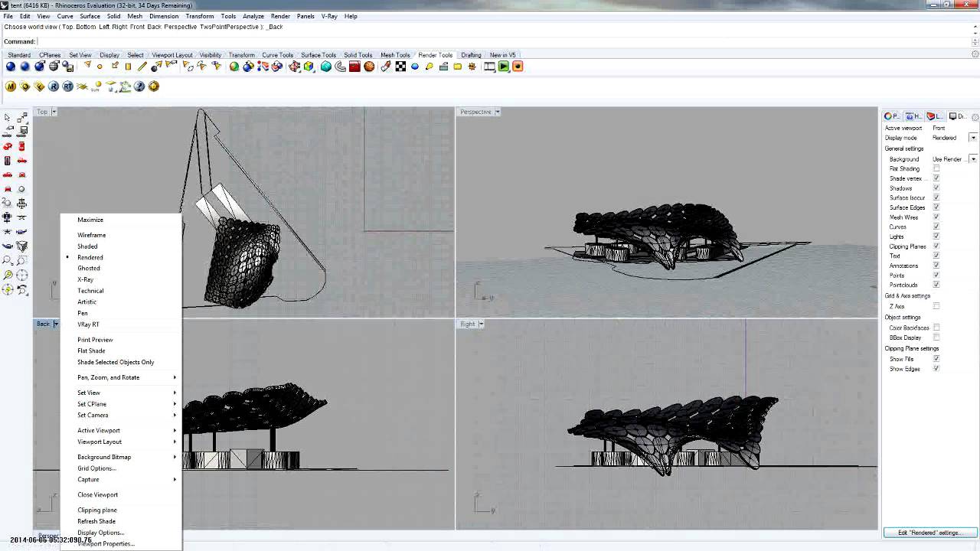This screenshot has height=551, width=980.
Task: Click Grid Options in context menu
Action: [96, 468]
